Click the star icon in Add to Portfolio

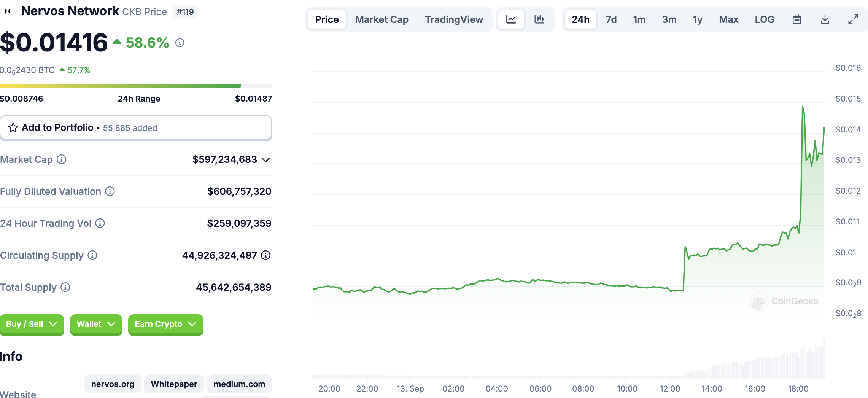[13, 127]
